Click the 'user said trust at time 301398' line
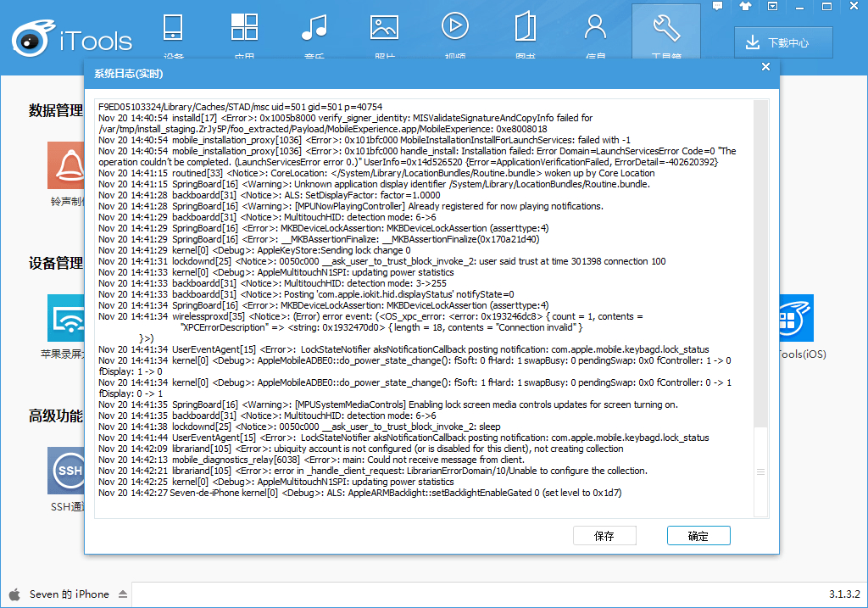The width and height of the screenshot is (868, 608). click(382, 261)
